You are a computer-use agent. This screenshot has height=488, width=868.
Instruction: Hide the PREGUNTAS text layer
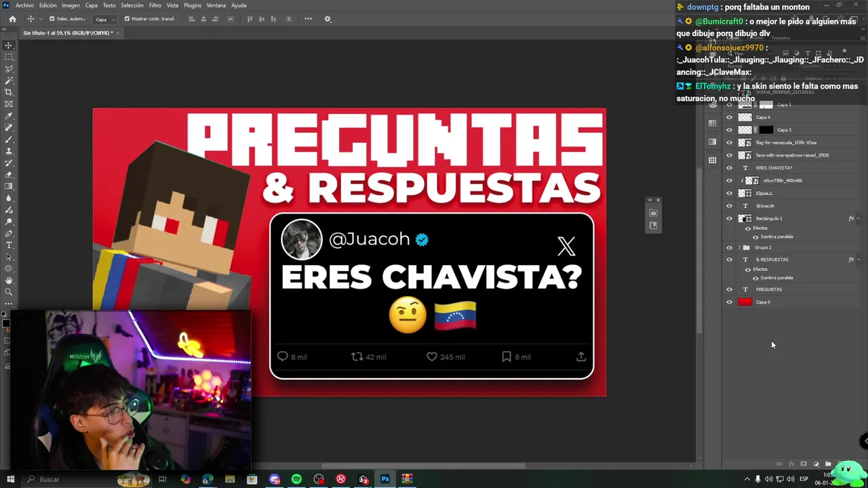click(x=730, y=289)
